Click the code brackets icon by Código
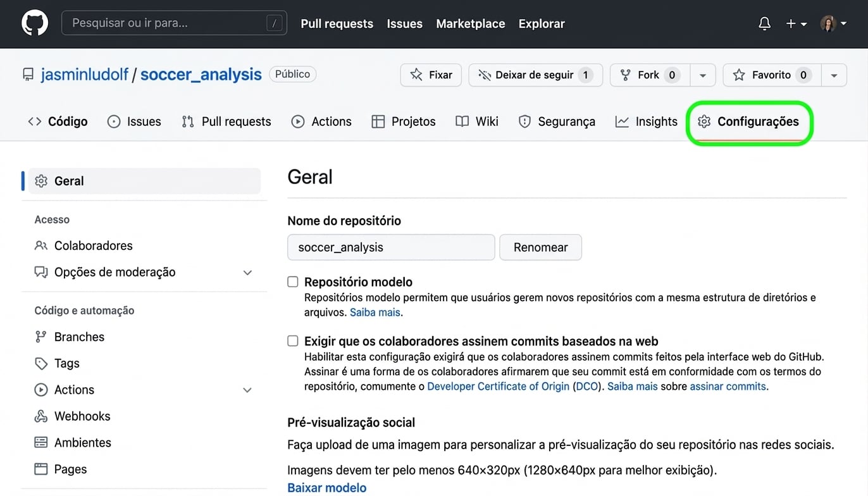Screen dimensions: 868x496 coord(35,121)
